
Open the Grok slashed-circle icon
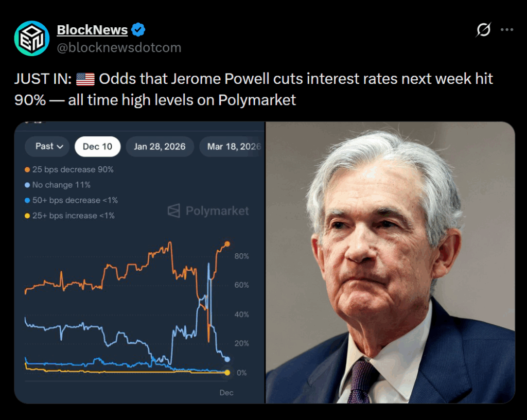tap(483, 30)
